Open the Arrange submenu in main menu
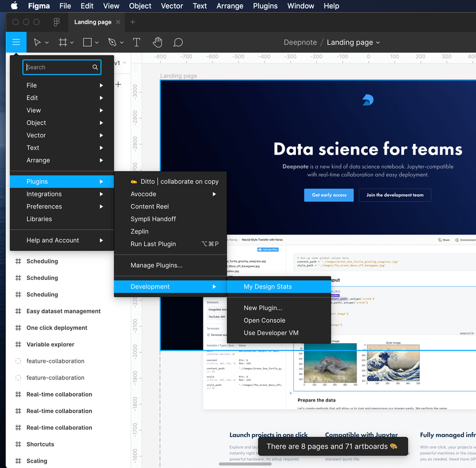 pyautogui.click(x=62, y=160)
